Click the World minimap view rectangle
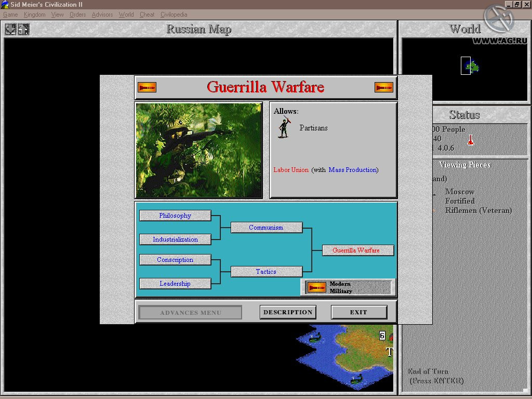532x399 pixels. point(465,65)
